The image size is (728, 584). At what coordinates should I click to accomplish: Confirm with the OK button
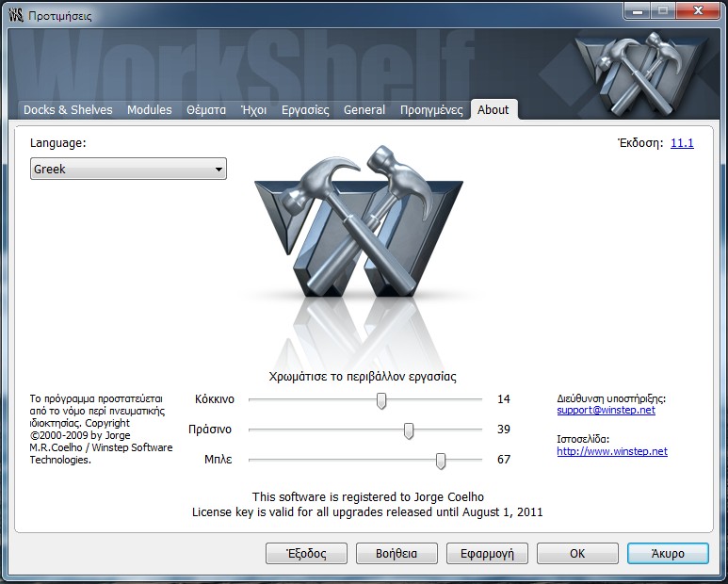(577, 553)
